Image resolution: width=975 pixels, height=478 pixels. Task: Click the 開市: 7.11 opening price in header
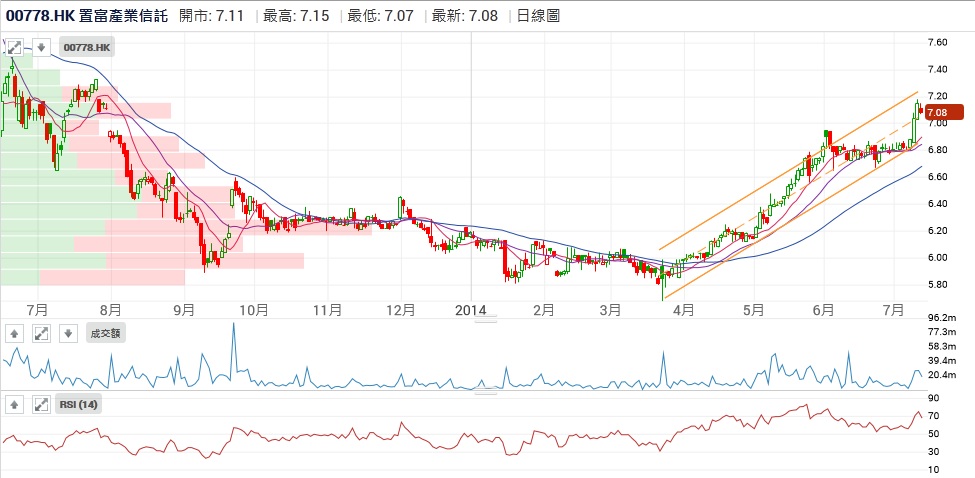point(209,16)
